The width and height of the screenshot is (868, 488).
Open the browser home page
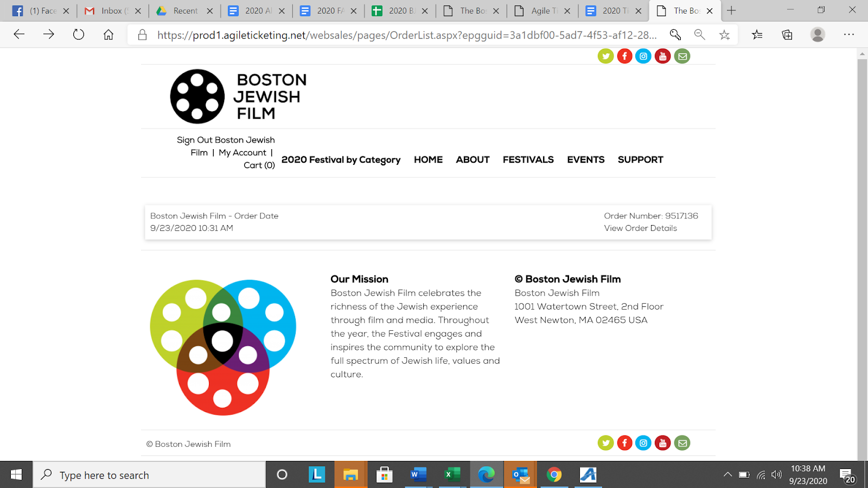click(108, 35)
